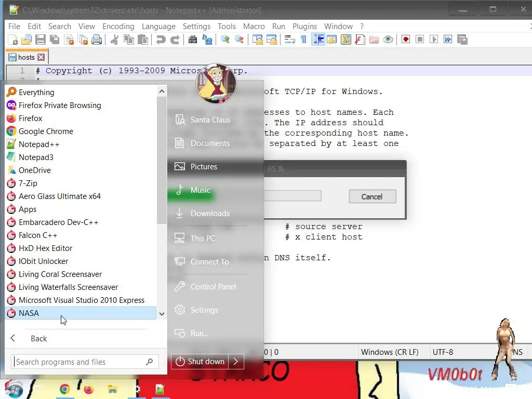The width and height of the screenshot is (532, 399).
Task: Click the Save All toolbar icon
Action: pyautogui.click(x=55, y=39)
